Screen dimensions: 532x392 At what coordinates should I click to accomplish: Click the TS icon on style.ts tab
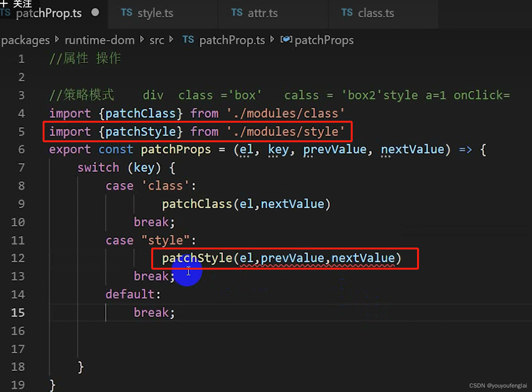127,13
